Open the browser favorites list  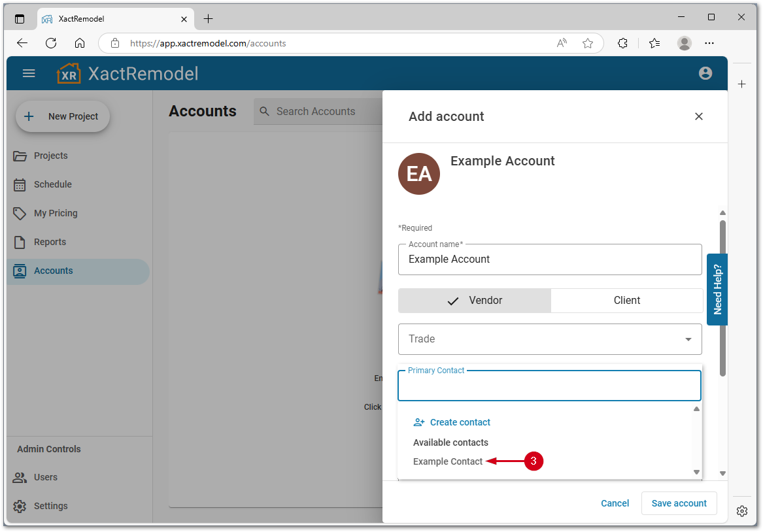pos(654,43)
